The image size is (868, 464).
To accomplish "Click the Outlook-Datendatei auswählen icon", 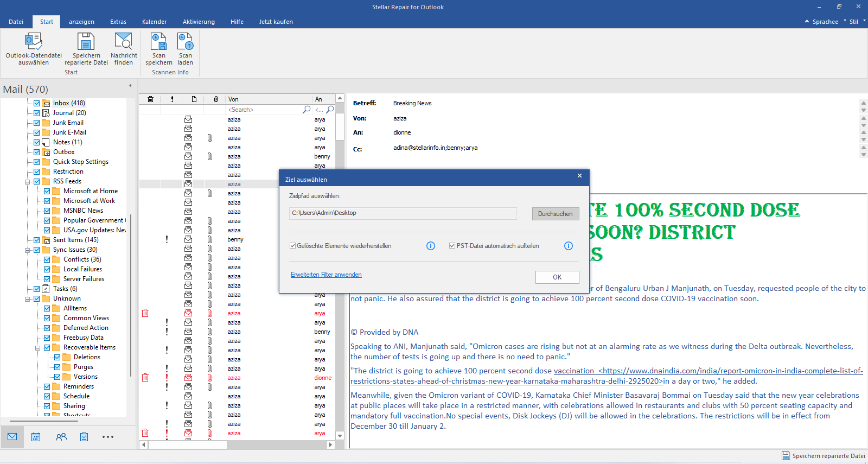I will point(33,41).
